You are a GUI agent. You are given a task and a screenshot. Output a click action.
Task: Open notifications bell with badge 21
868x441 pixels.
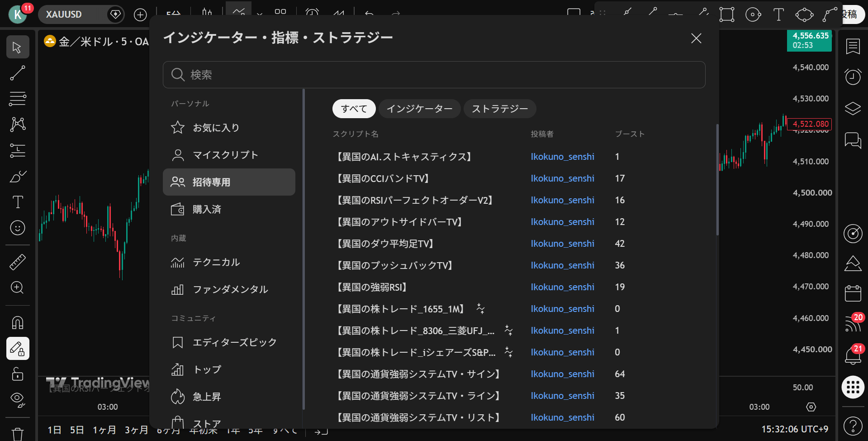[x=853, y=356]
